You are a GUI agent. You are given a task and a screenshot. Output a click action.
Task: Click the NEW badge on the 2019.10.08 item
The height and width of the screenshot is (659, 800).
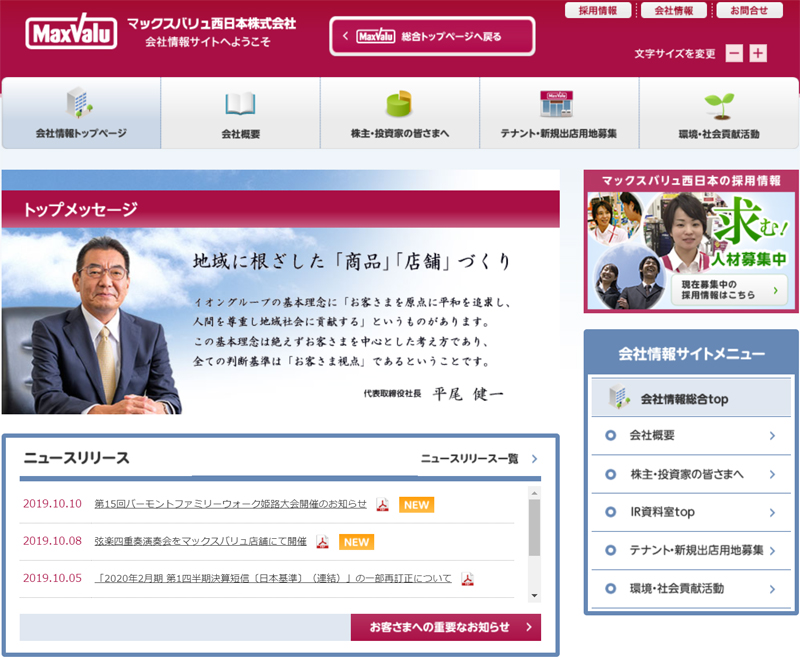click(356, 542)
